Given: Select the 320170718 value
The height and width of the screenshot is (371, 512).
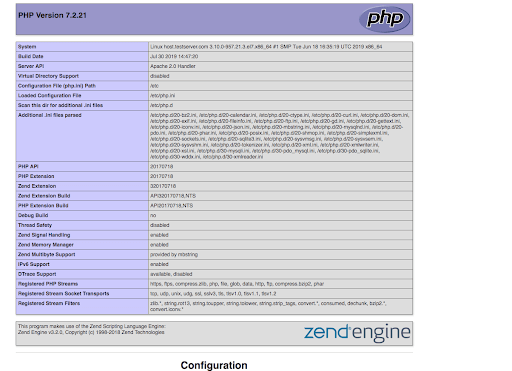Looking at the screenshot, I should tap(163, 186).
